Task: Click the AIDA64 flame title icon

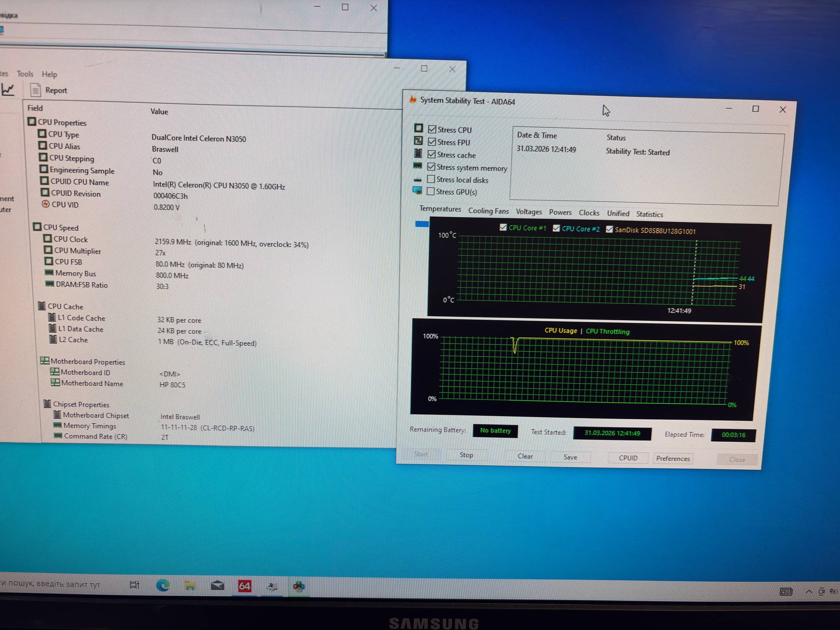Action: coord(413,100)
